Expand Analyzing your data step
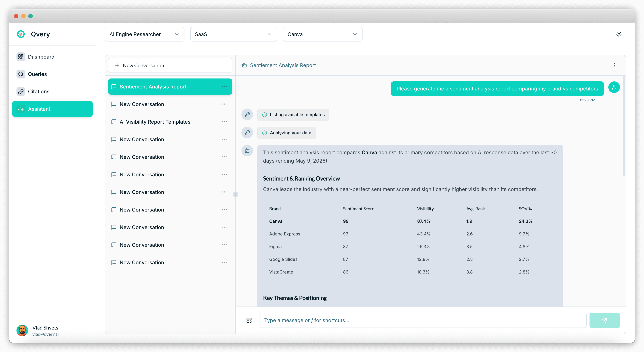The height and width of the screenshot is (352, 644). 287,133
